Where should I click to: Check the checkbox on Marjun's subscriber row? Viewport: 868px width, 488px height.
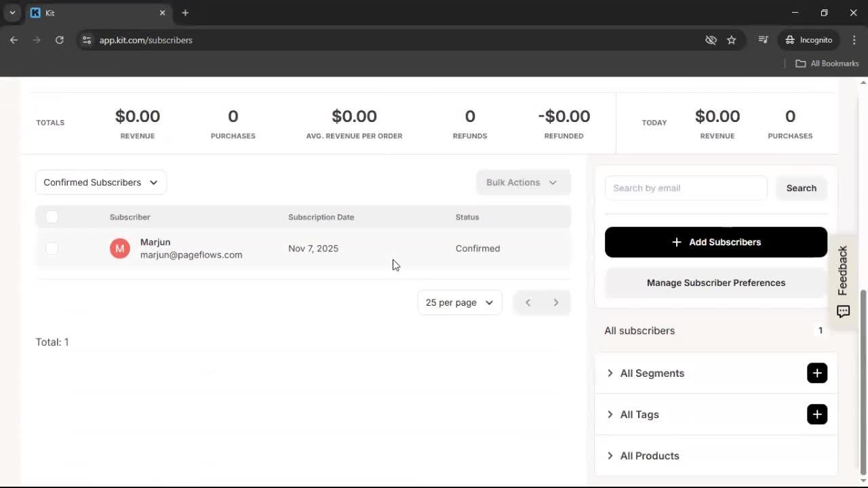coord(52,248)
